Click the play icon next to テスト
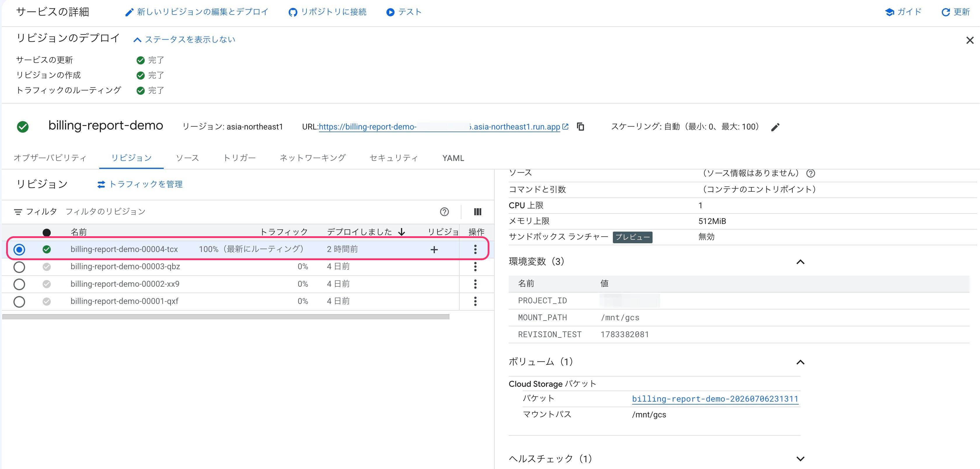Screen dimensions: 980x469 [x=390, y=13]
